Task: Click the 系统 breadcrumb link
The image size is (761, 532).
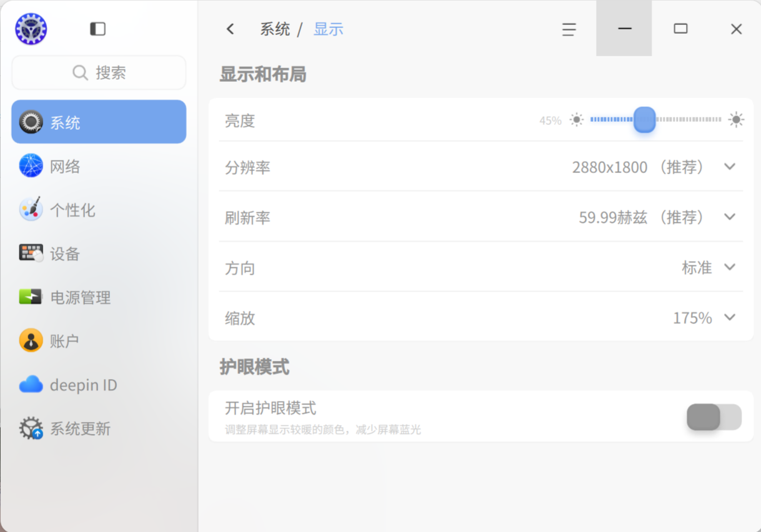Action: [x=275, y=29]
